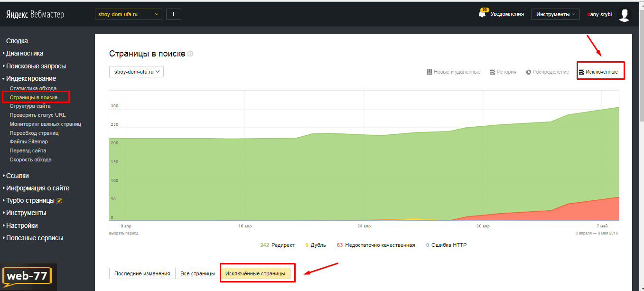Toggle the Редирект series in legend
This screenshot has height=291, width=644.
[x=277, y=245]
